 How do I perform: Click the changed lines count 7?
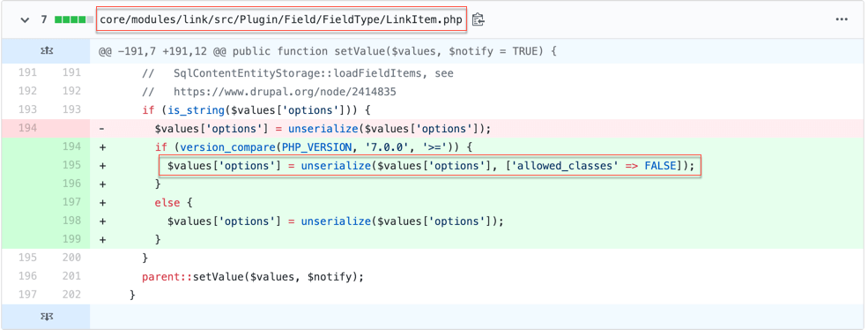[x=44, y=20]
